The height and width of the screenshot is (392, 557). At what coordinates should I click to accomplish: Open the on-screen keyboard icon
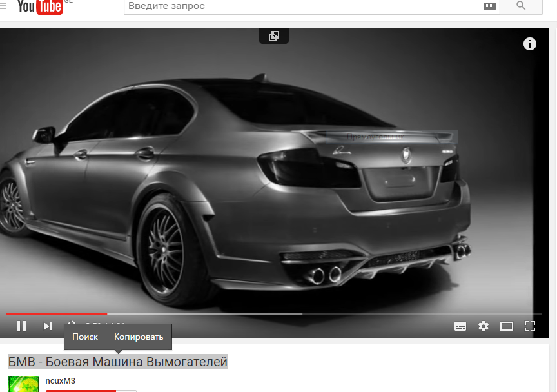(489, 6)
